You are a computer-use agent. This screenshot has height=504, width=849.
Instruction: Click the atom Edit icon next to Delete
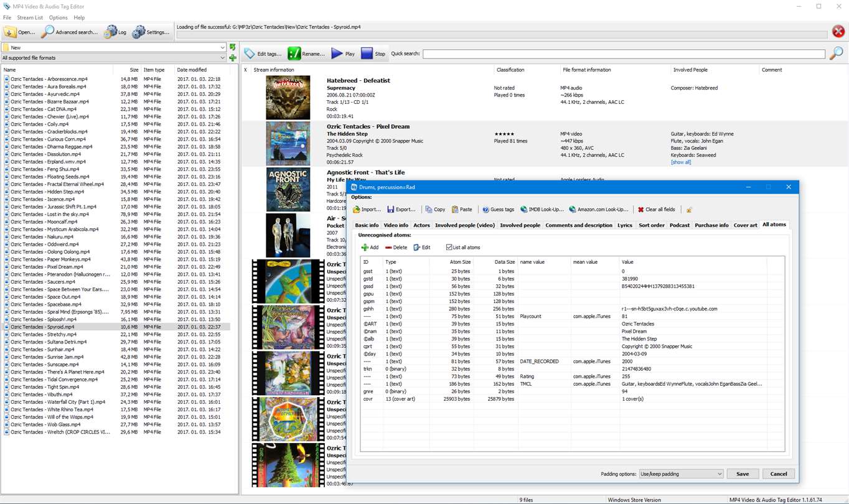click(x=422, y=247)
